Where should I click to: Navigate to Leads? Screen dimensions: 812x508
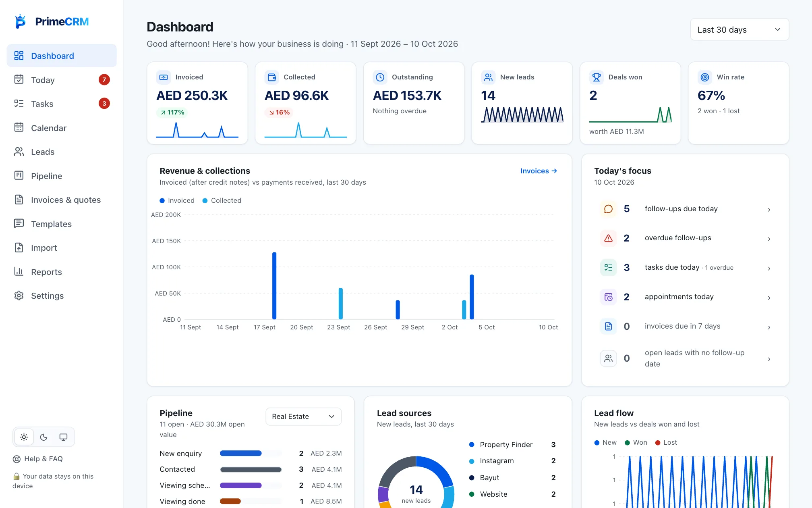(x=62, y=152)
